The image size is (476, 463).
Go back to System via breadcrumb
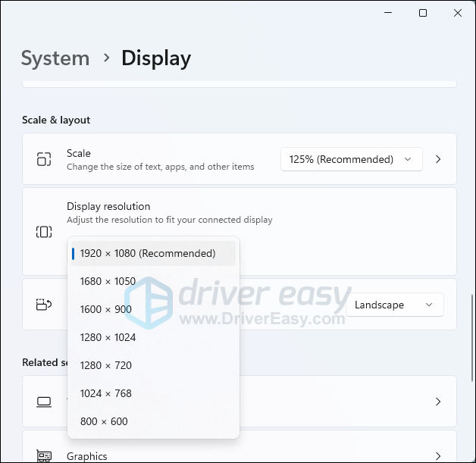point(55,58)
